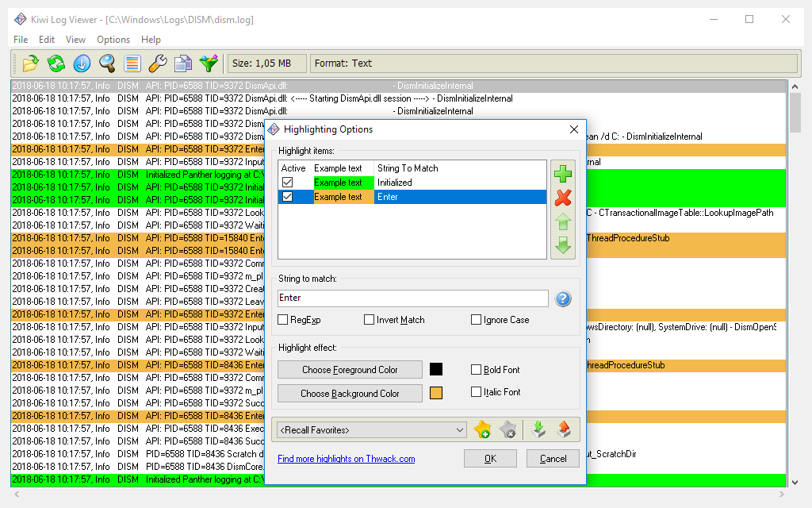This screenshot has height=508, width=812.
Task: Add a new highlight with the green plus
Action: [563, 172]
